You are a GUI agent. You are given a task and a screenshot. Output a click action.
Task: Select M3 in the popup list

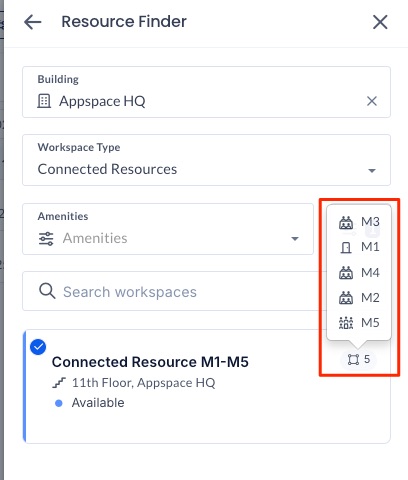pos(359,222)
